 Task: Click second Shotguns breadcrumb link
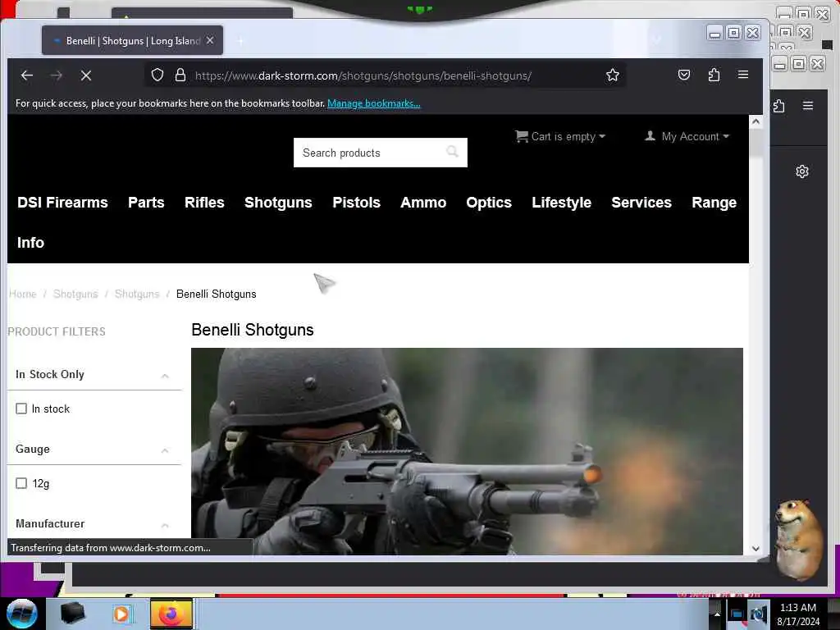click(137, 294)
